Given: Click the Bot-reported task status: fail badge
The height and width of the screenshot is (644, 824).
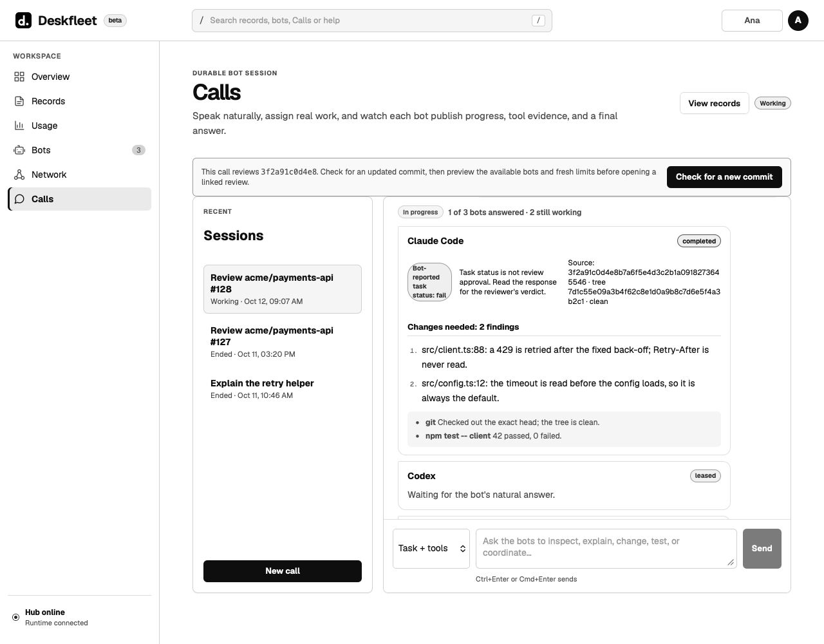Looking at the screenshot, I should (429, 282).
